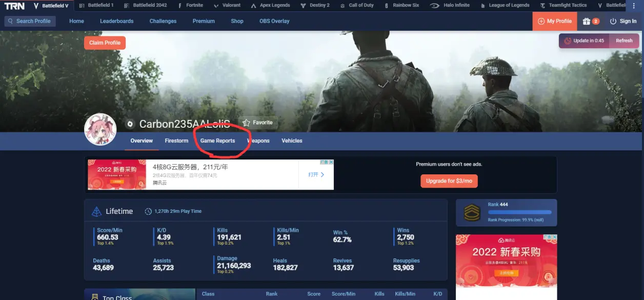644x300 pixels.
Task: Open Teamfight Tactics tracker
Action: click(x=563, y=5)
